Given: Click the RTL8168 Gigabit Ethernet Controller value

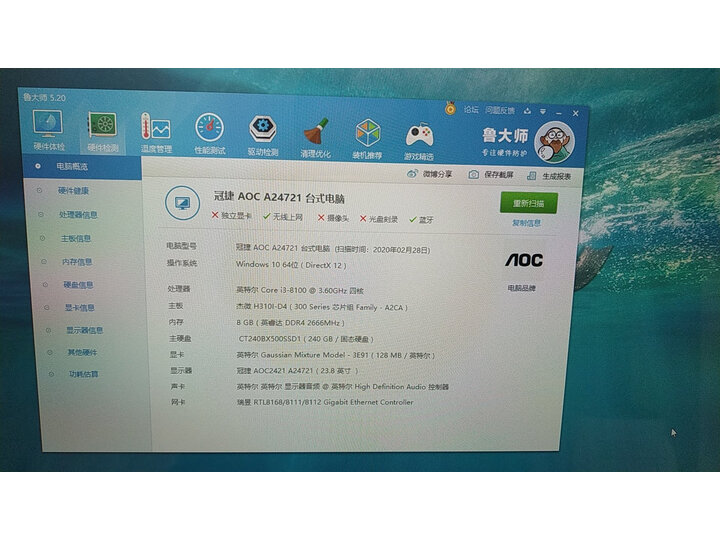Looking at the screenshot, I should pyautogui.click(x=325, y=402).
